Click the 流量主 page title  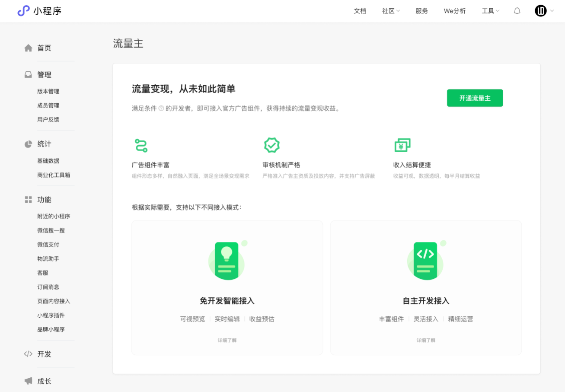coord(128,43)
